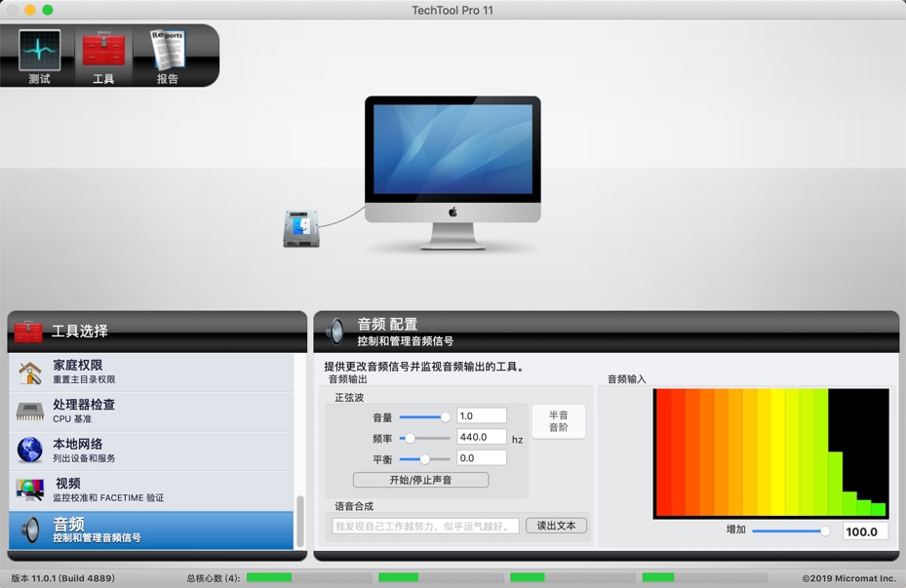Click the green window zoom button

(x=48, y=10)
